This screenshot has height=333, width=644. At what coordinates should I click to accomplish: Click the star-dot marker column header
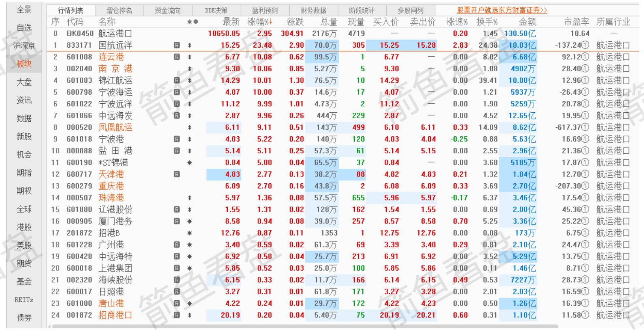click(x=193, y=22)
